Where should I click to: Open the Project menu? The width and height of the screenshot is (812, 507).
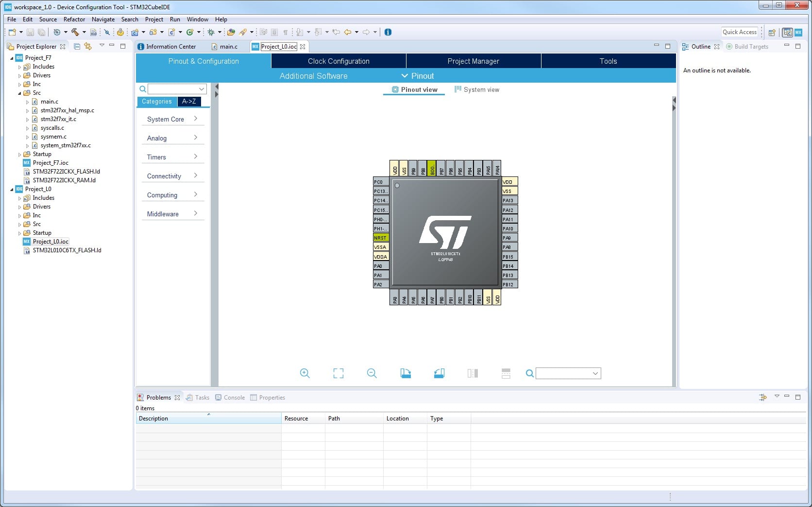tap(154, 19)
